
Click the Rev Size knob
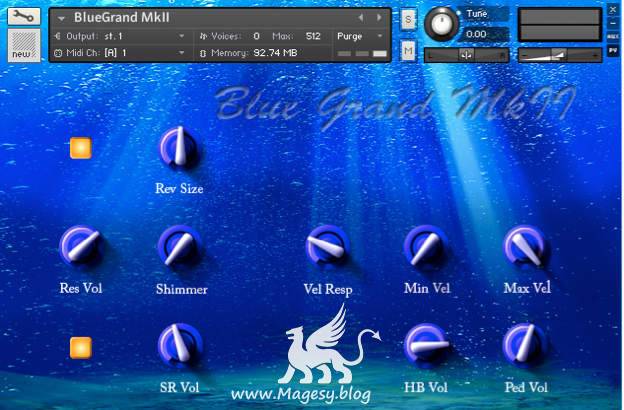click(179, 147)
